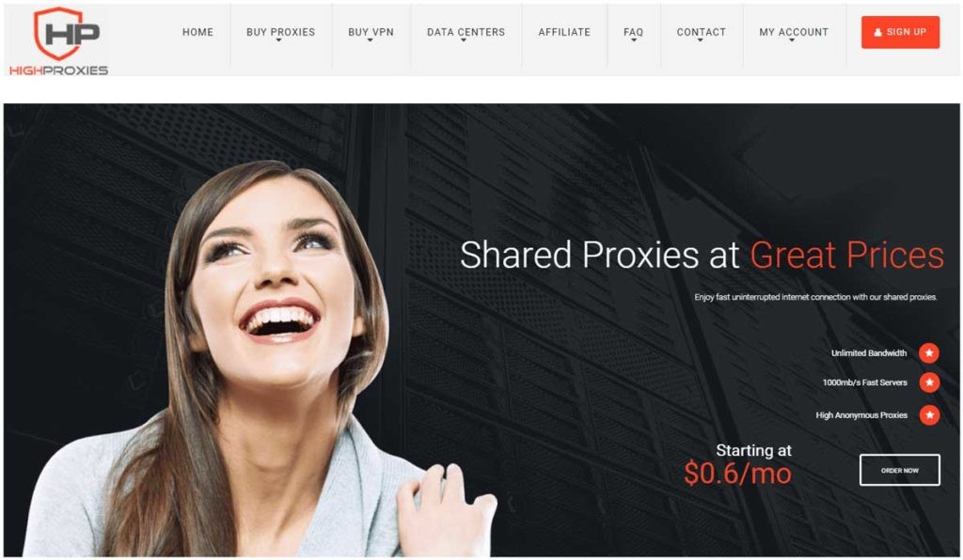
Task: Click the Shared Proxies at Great Prices headline
Action: click(702, 255)
